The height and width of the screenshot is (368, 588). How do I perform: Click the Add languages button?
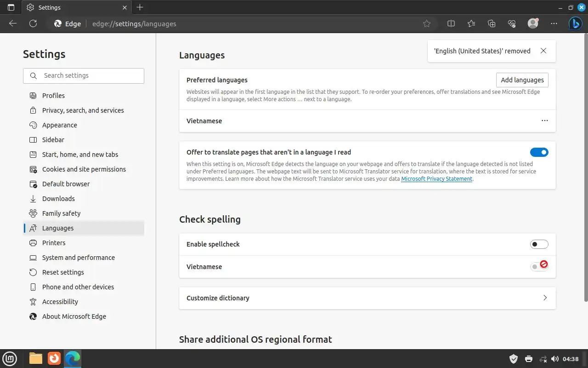click(522, 80)
